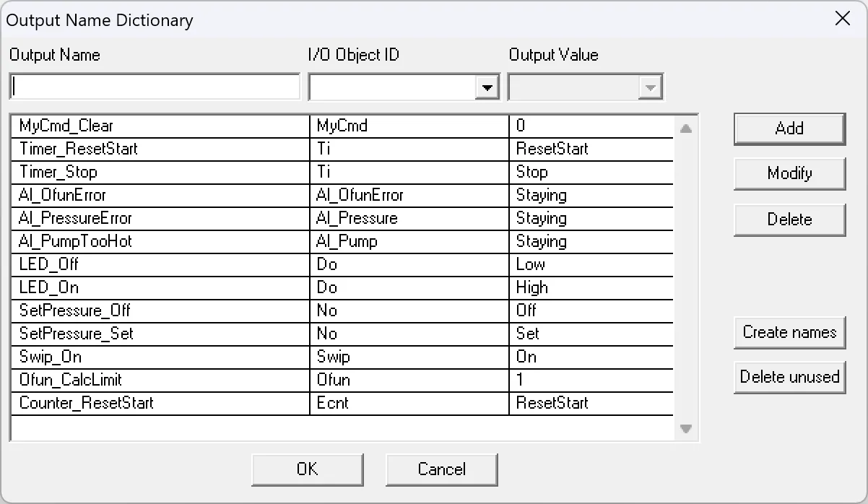Expand the combo box under I/O Object ID
Screen dimensions: 868x504
[x=488, y=86]
